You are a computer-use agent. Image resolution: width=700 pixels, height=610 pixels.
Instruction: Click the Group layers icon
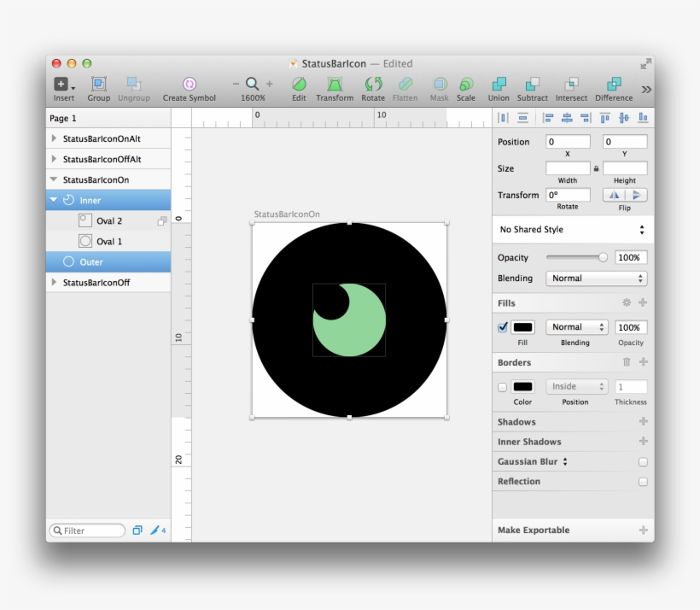[98, 85]
